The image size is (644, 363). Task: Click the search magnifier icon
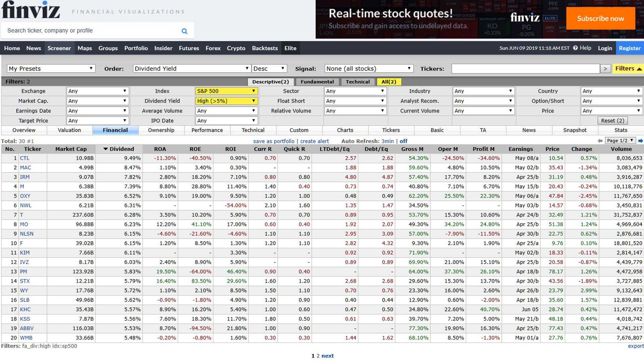point(184,31)
